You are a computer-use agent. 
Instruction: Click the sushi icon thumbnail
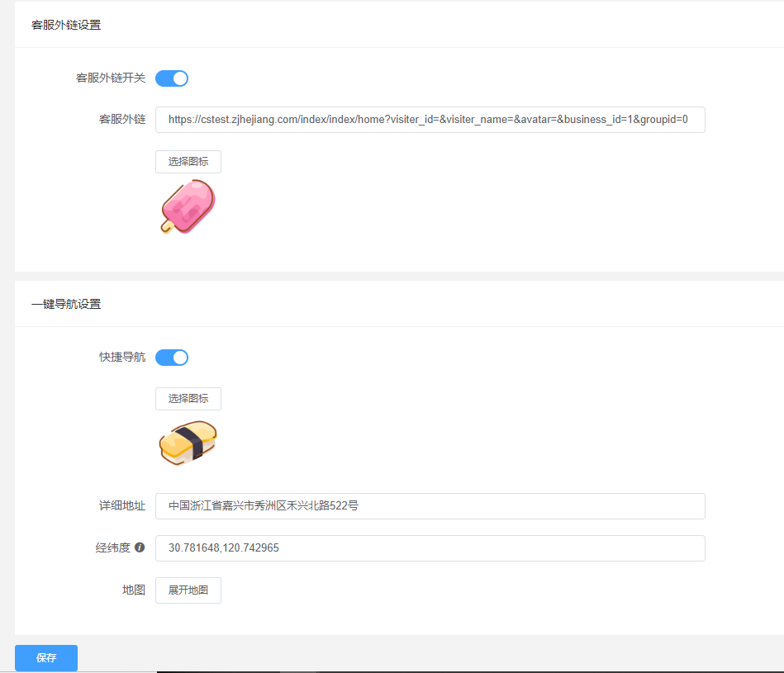(x=188, y=443)
